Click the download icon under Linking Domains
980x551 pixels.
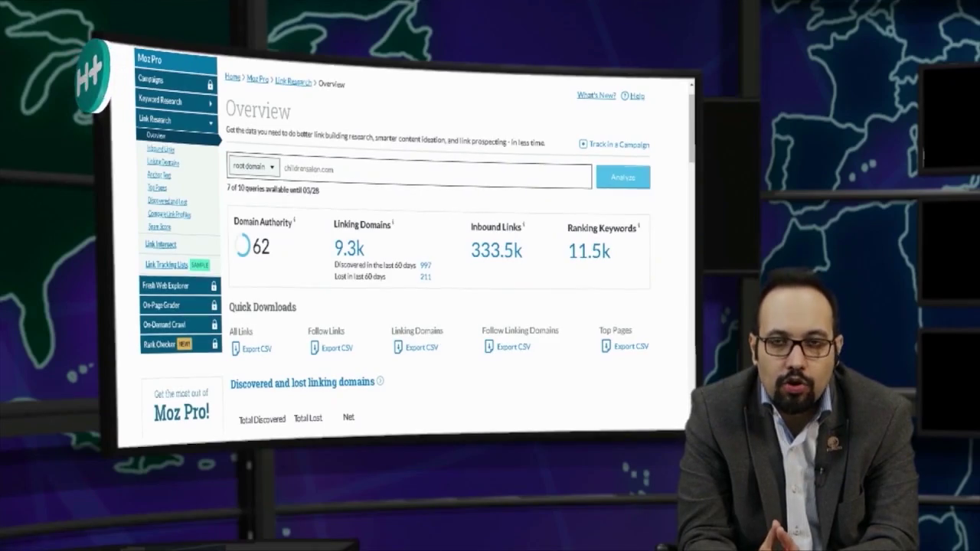click(x=398, y=347)
